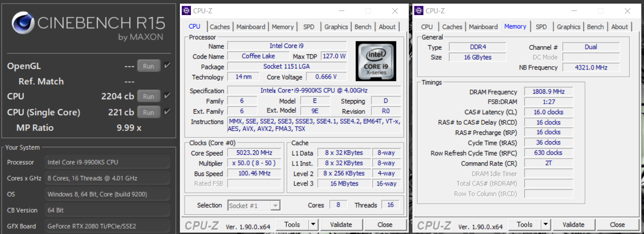Click the Level 3 cache value 16 MBytes
The height and width of the screenshot is (234, 644).
(344, 184)
